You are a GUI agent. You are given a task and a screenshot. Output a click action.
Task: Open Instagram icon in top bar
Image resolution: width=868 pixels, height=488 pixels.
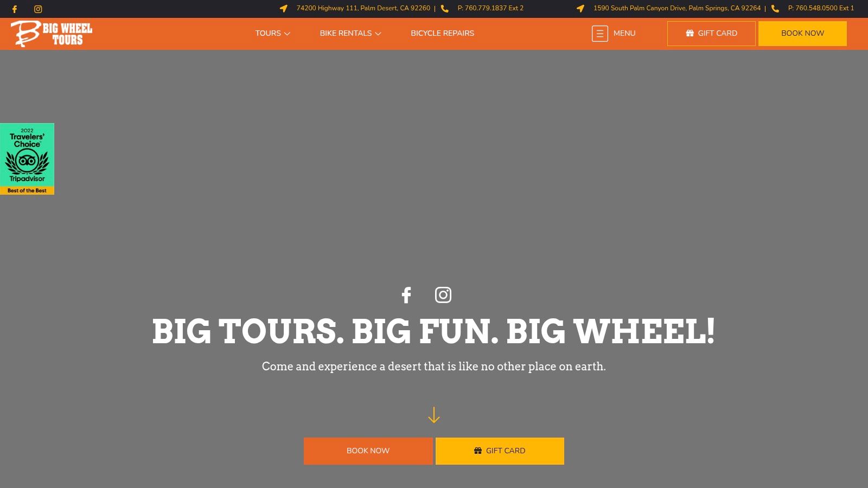(x=38, y=9)
